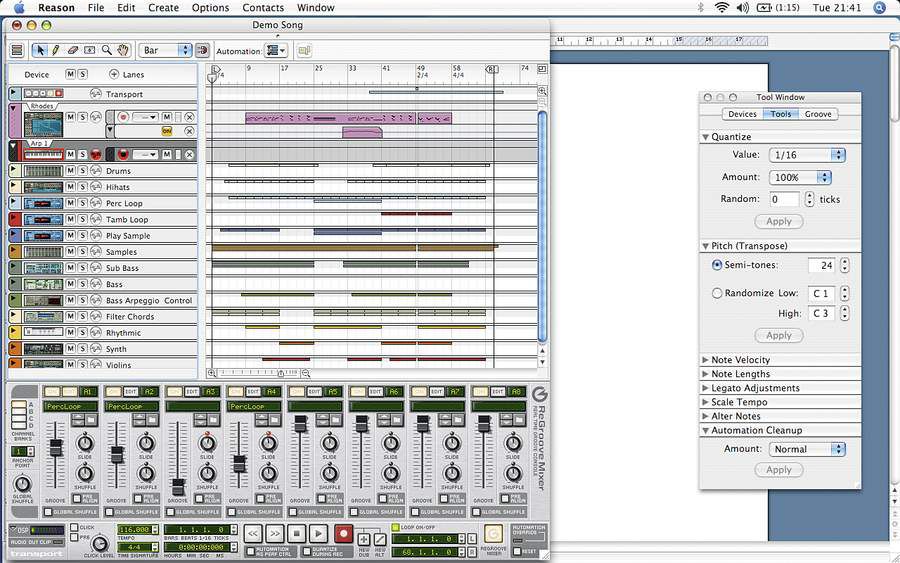
Task: Mute the Perc Loop track
Action: click(x=71, y=203)
